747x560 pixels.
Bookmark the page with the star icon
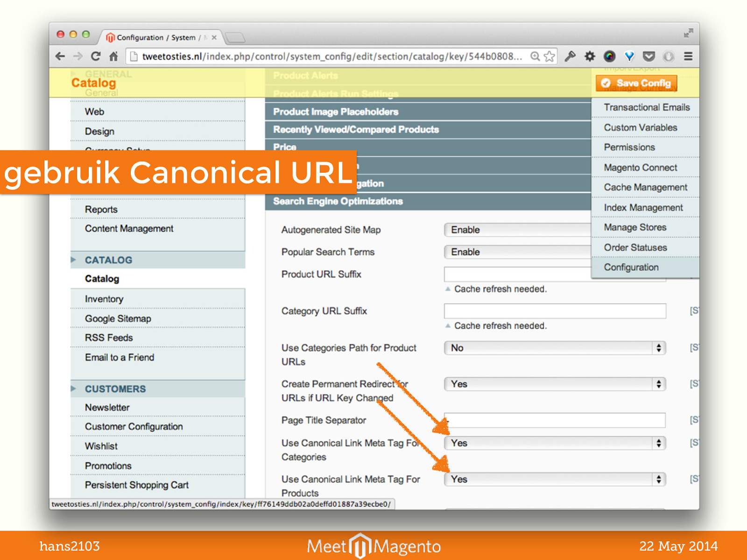(550, 56)
